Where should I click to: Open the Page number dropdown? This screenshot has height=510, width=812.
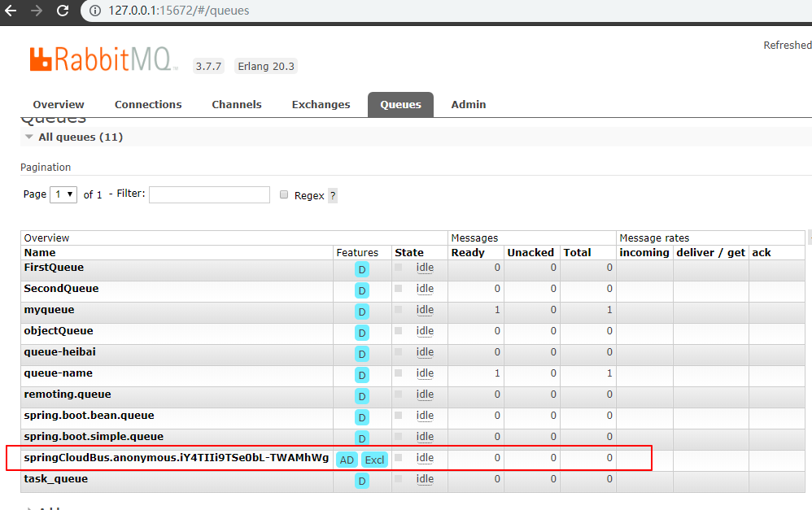(63, 194)
